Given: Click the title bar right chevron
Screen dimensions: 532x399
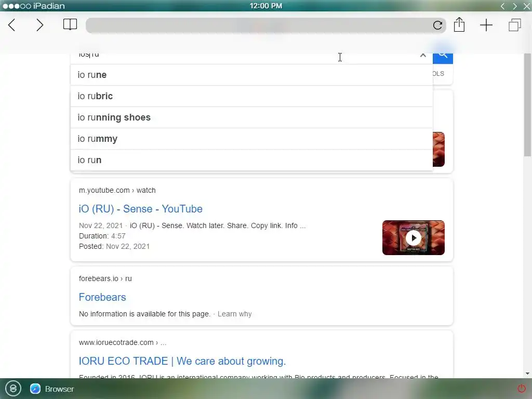Looking at the screenshot, I should coord(515,6).
